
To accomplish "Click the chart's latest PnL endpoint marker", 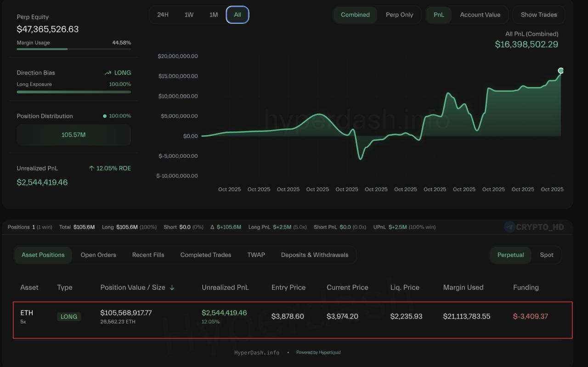I will point(560,70).
